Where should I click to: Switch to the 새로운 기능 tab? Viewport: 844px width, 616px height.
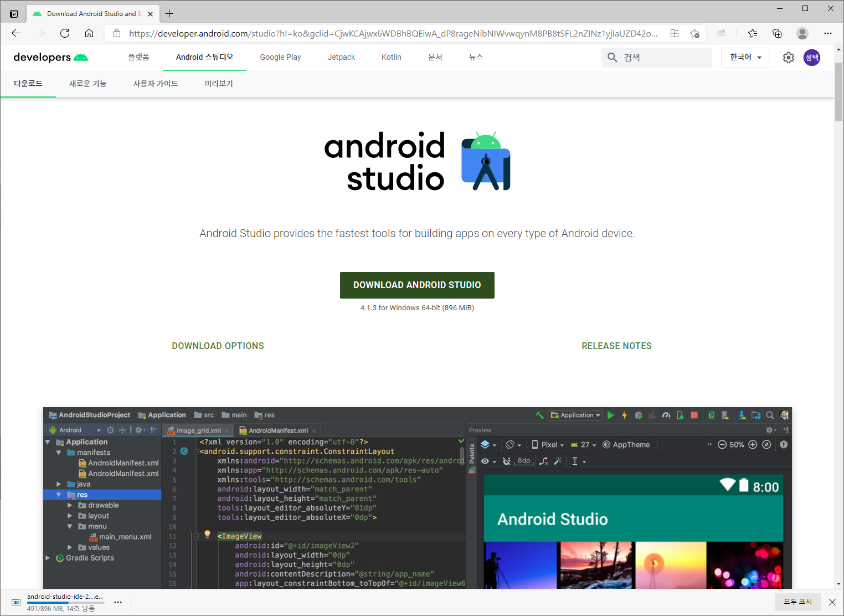point(88,84)
